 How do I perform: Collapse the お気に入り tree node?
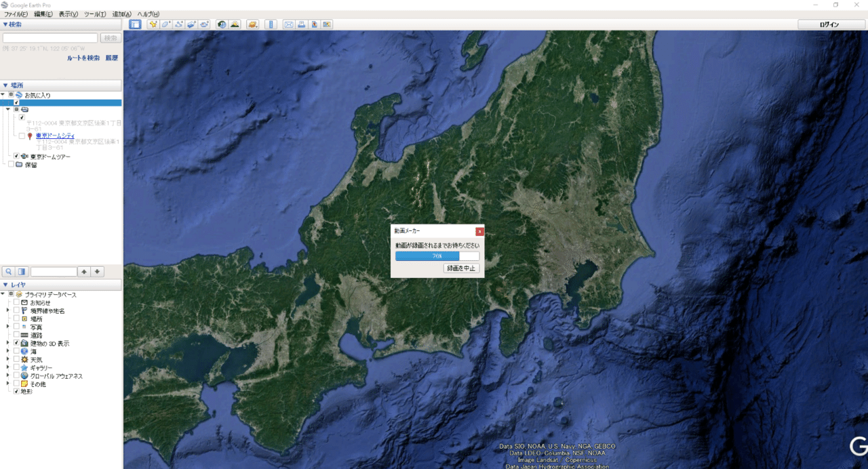3,95
